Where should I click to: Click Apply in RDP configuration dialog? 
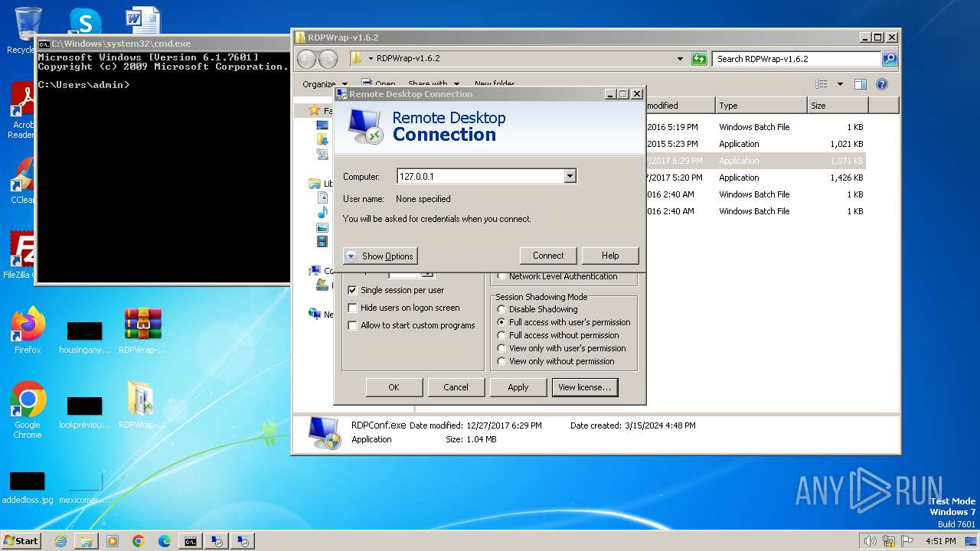click(518, 387)
